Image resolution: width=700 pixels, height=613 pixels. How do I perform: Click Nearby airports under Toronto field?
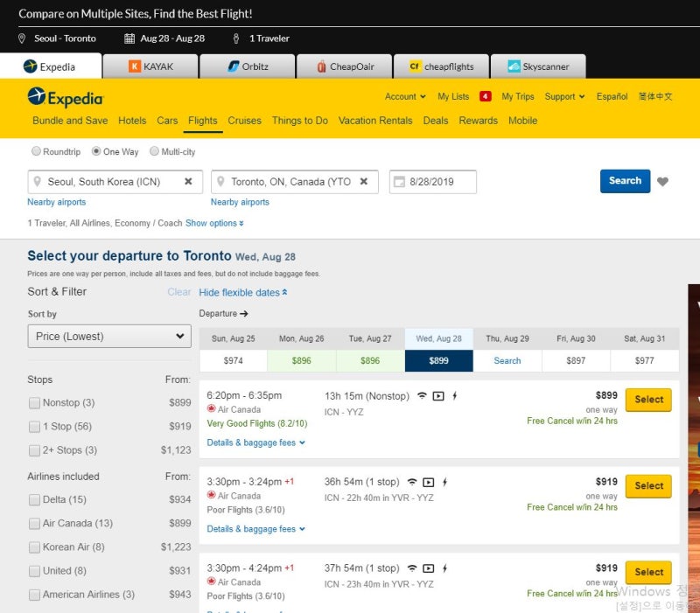(240, 202)
